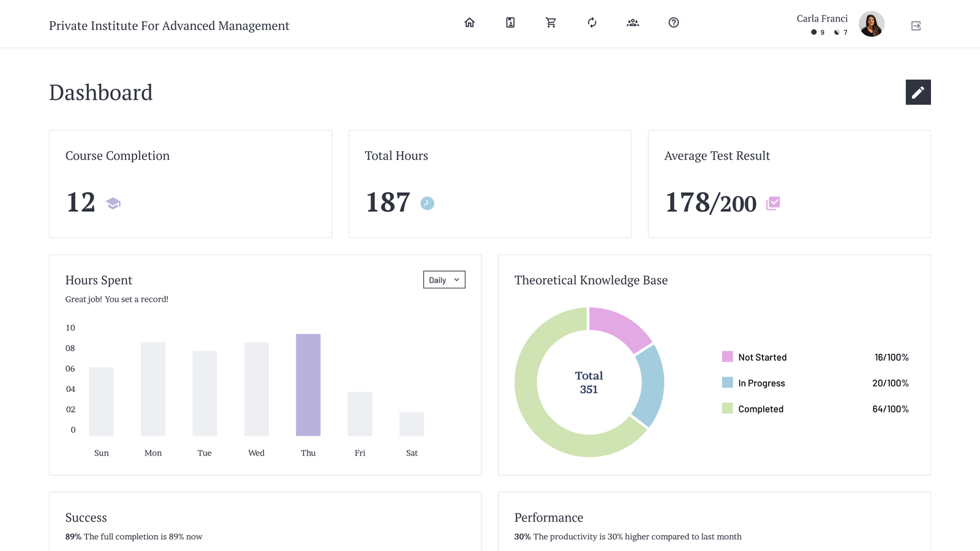The width and height of the screenshot is (980, 551).
Task: Click Carla Franci's profile avatar
Action: (871, 24)
